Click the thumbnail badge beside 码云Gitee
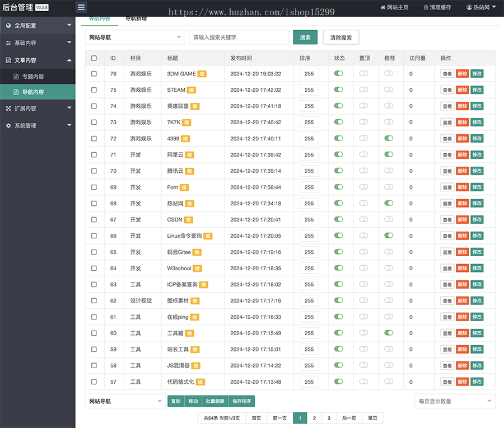This screenshot has height=428, width=504. pos(197,252)
